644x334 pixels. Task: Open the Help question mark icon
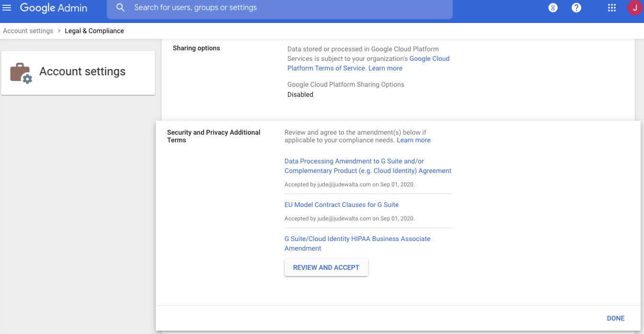pyautogui.click(x=576, y=8)
